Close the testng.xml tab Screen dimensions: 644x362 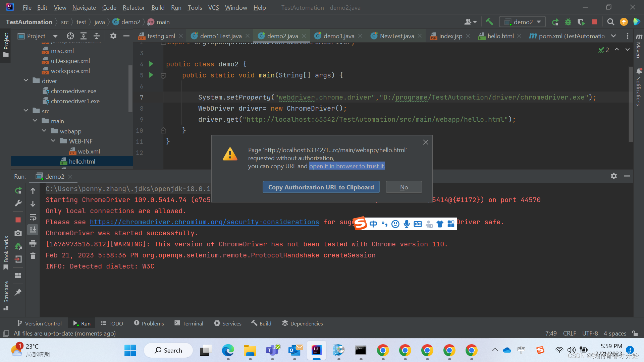[x=181, y=36]
